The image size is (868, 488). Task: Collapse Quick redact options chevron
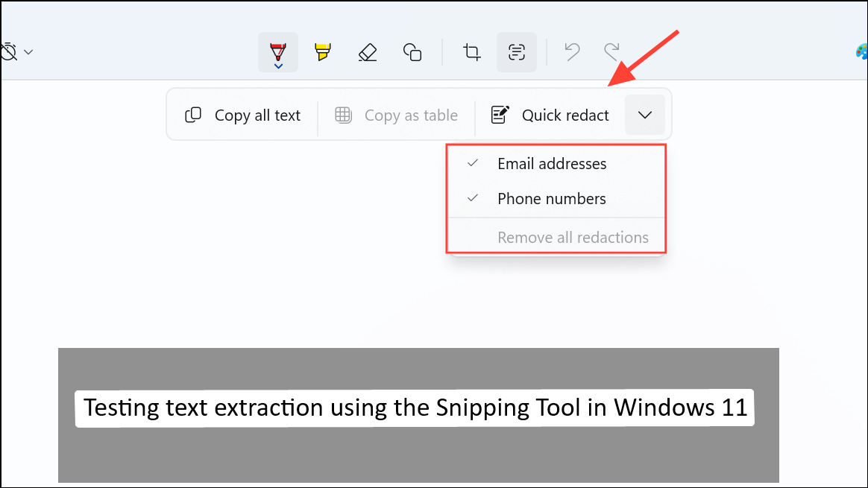tap(645, 115)
